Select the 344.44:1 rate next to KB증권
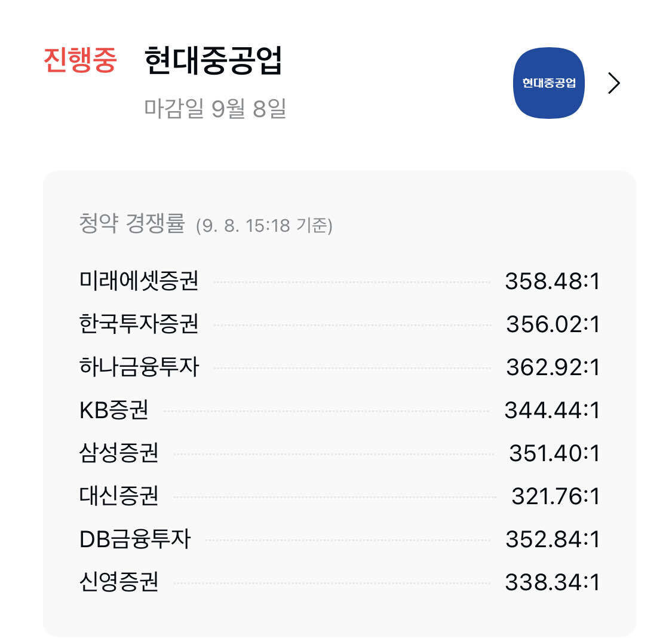Screen dimensions: 672x638 point(551,410)
